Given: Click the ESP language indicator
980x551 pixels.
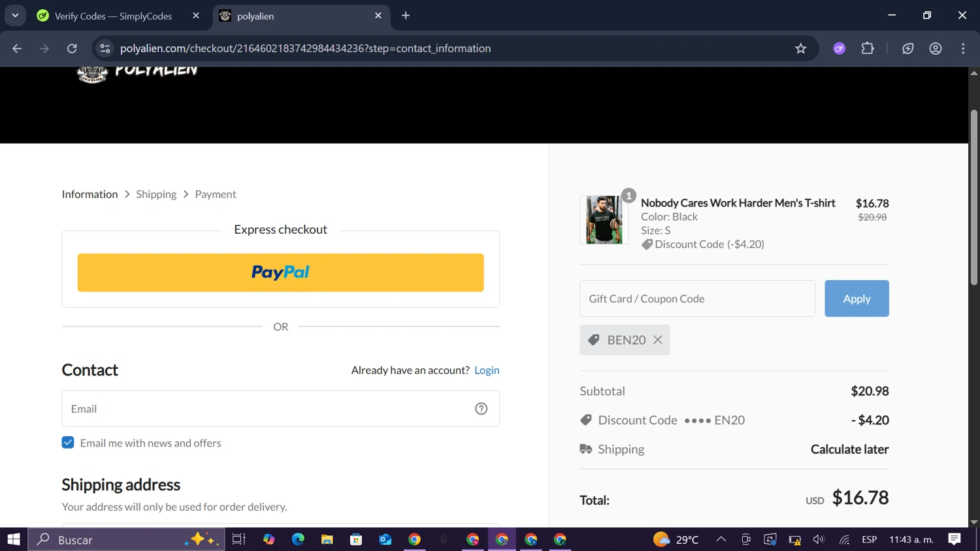Looking at the screenshot, I should tap(869, 539).
